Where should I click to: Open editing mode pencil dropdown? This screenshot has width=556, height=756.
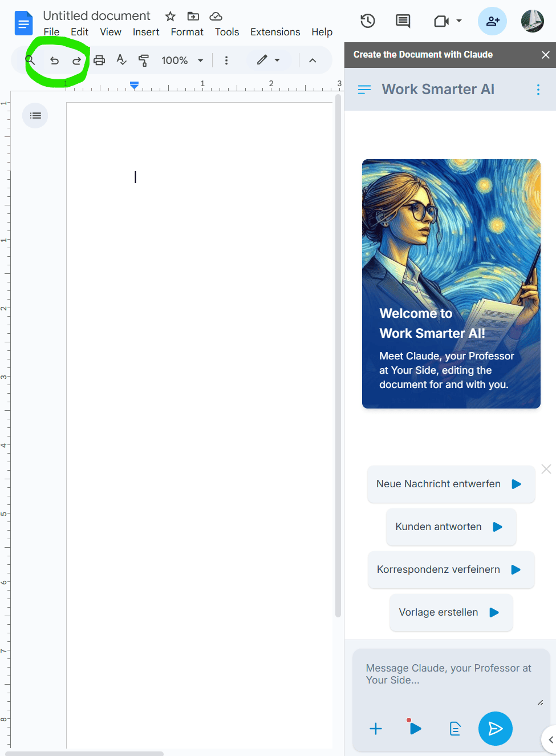point(268,60)
